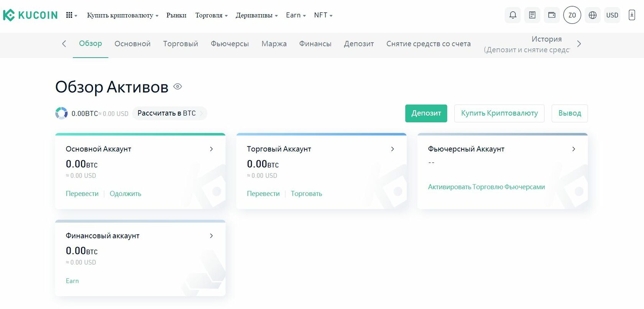Select the Обзор tab

click(90, 43)
